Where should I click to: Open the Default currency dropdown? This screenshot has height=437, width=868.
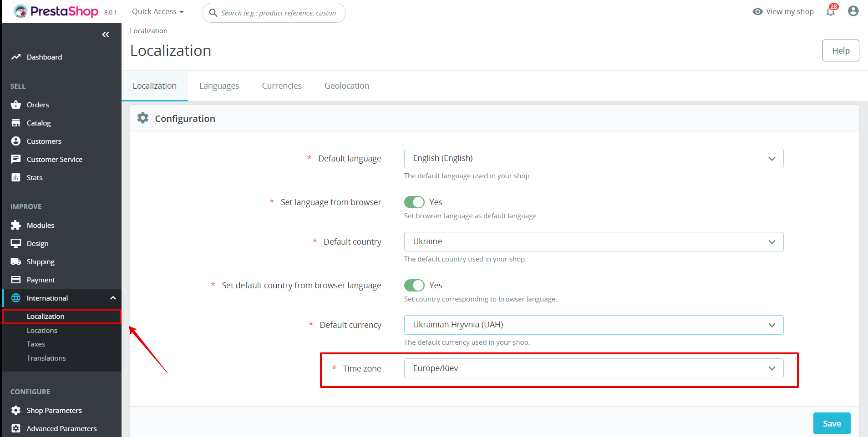click(x=594, y=325)
